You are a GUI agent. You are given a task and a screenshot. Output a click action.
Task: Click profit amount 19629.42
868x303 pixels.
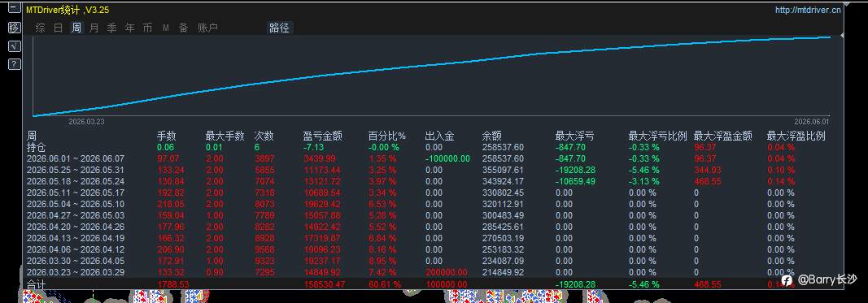(322, 204)
